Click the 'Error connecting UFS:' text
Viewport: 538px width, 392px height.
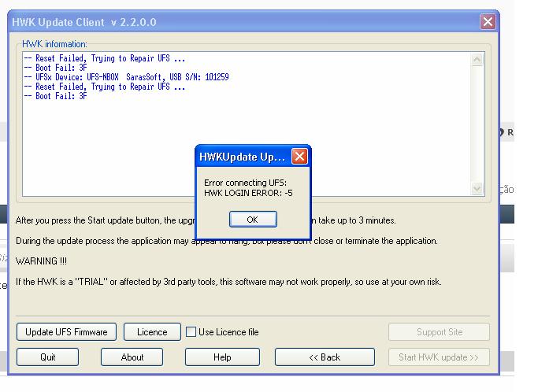pos(245,183)
